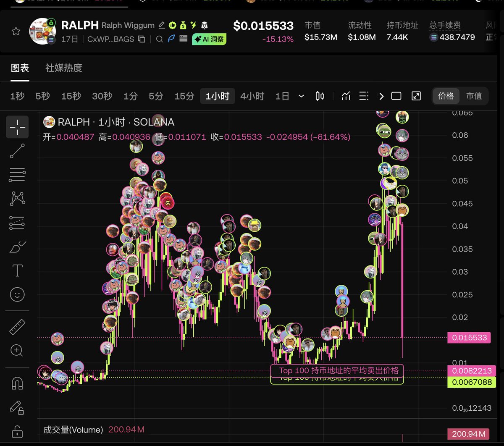This screenshot has height=446, width=504.
Task: Click the 总手续费 438.7479 value
Action: tap(452, 37)
